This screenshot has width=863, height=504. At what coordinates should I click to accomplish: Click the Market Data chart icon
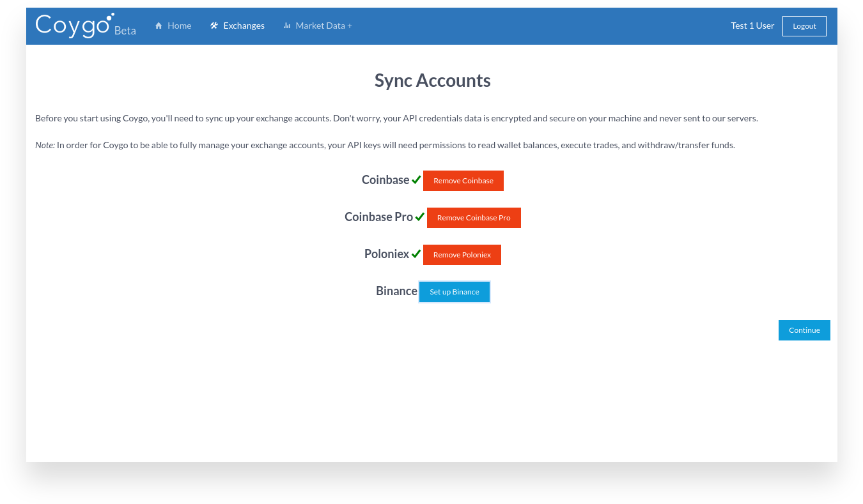287,26
